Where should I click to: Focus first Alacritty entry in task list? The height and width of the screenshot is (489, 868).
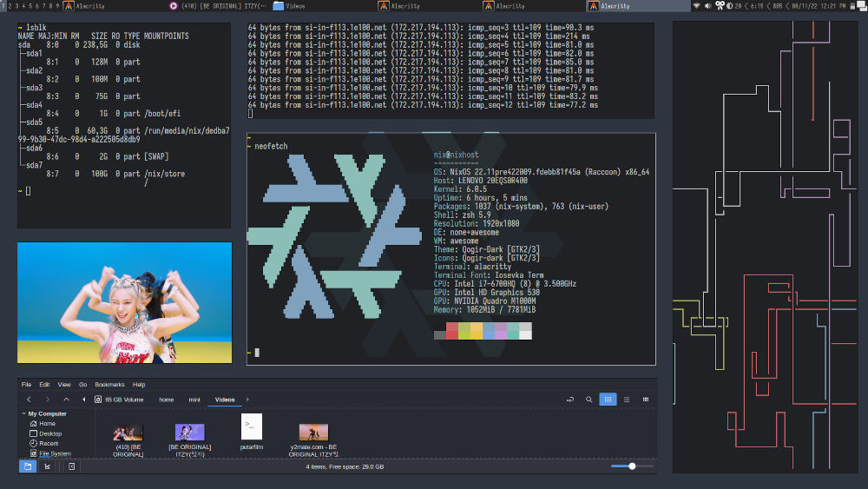pyautogui.click(x=114, y=5)
